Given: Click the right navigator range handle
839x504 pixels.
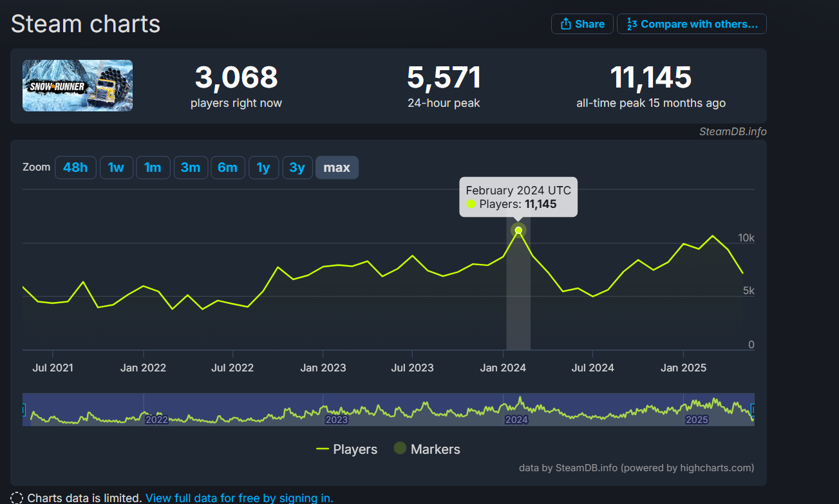Looking at the screenshot, I should pos(753,409).
